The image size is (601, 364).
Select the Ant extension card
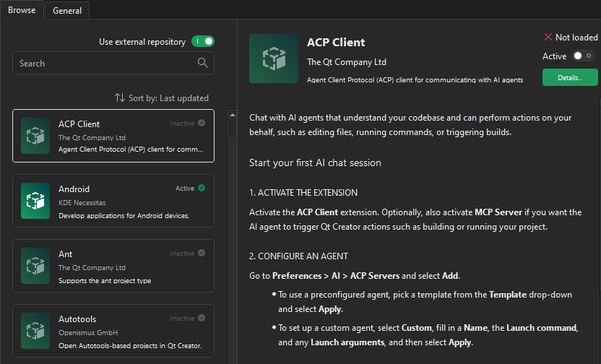pyautogui.click(x=113, y=266)
